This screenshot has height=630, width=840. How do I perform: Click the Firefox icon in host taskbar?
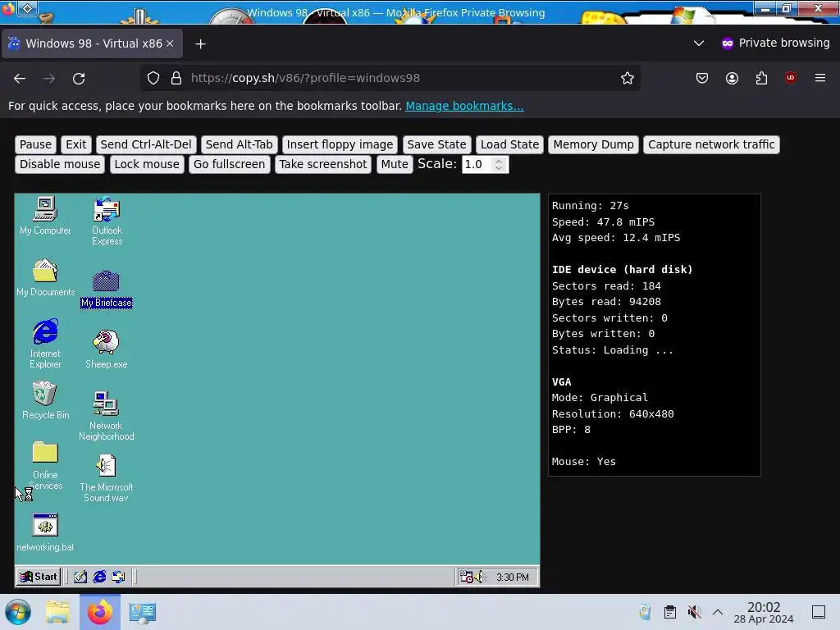click(100, 612)
